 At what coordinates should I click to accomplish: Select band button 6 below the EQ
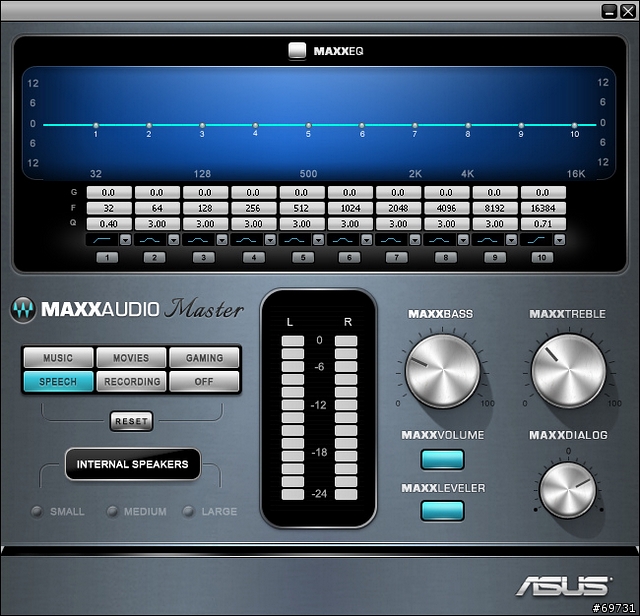click(349, 258)
